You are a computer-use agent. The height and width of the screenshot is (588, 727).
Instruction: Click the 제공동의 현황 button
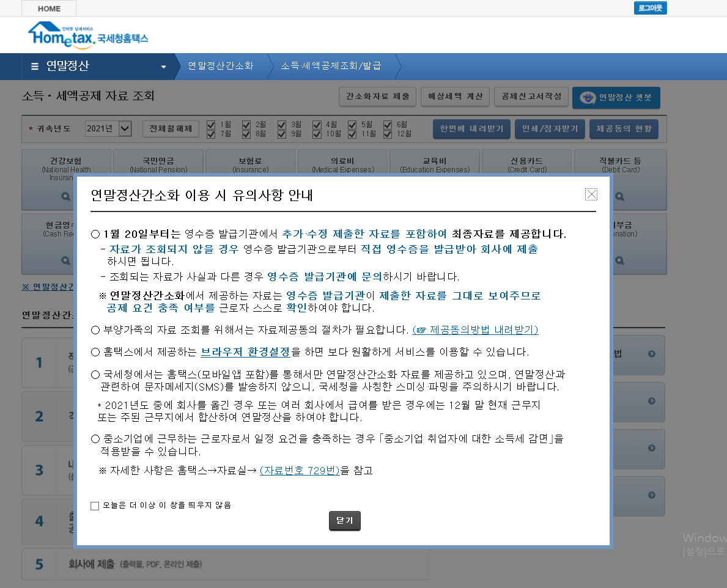(624, 129)
